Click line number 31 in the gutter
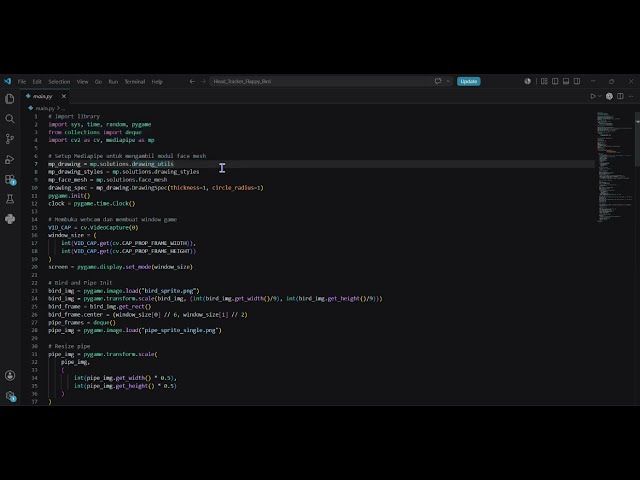The height and width of the screenshot is (480, 640). coord(35,354)
